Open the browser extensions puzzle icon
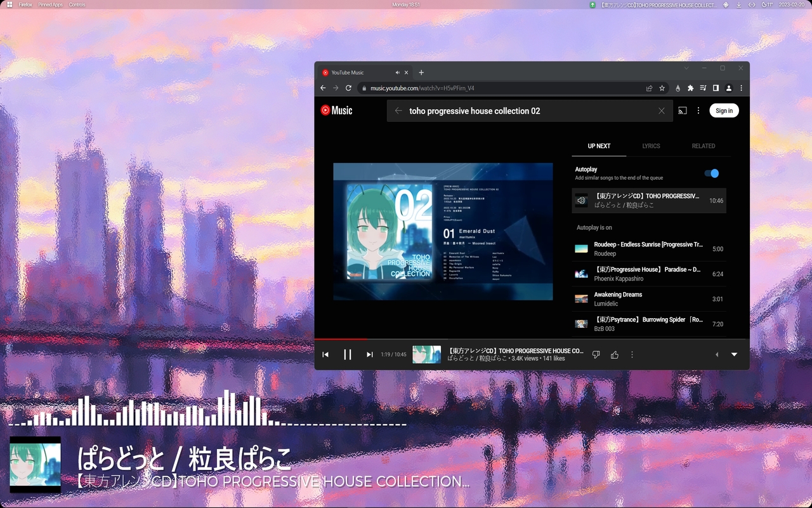812x508 pixels. point(690,88)
